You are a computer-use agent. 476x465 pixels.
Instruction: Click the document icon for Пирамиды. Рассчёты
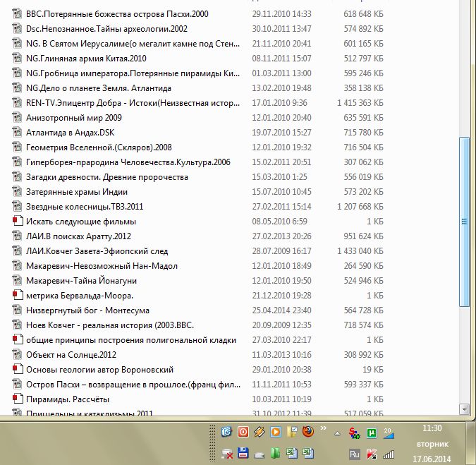point(18,399)
